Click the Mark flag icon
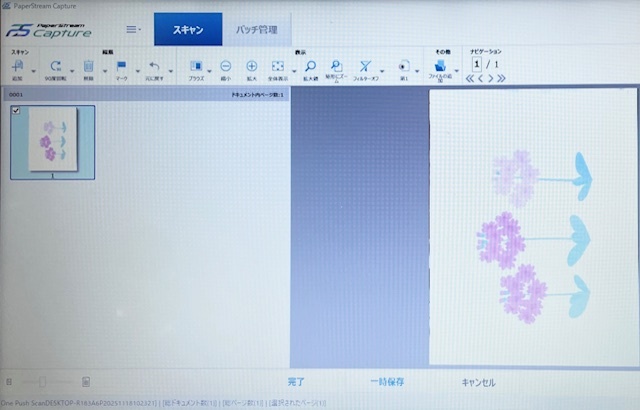 [121, 66]
